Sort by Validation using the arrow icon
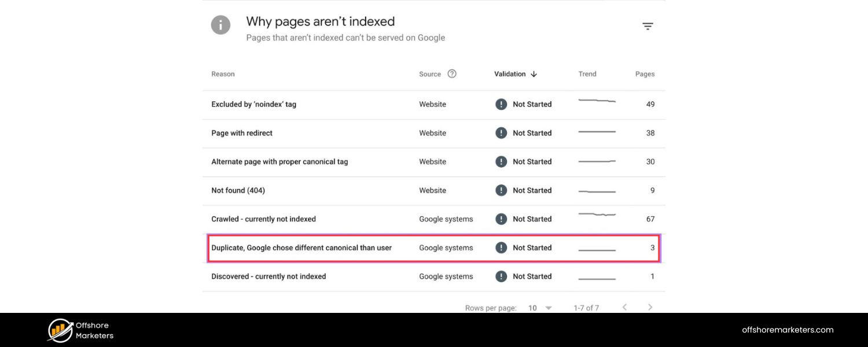This screenshot has height=347, width=868. (534, 74)
